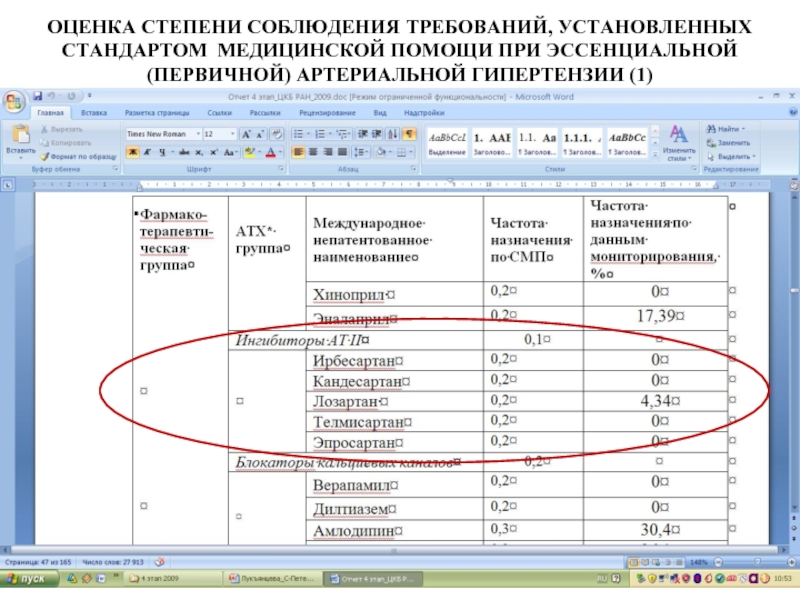Image resolution: width=800 pixels, height=600 pixels.
Task: Open the font size 12 dropdown
Action: point(233,134)
